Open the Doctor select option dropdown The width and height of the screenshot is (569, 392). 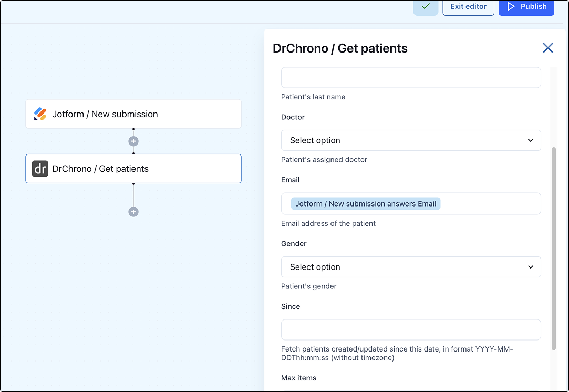point(410,140)
